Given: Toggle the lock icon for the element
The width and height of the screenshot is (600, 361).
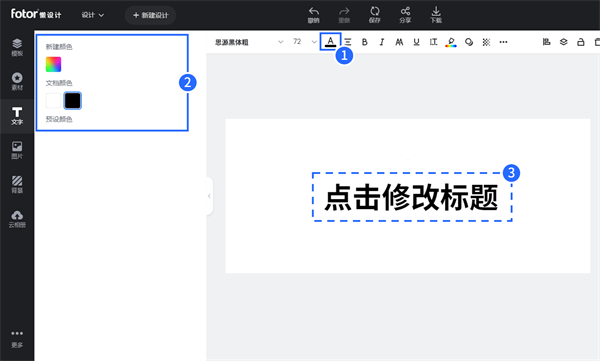Looking at the screenshot, I should pos(580,42).
